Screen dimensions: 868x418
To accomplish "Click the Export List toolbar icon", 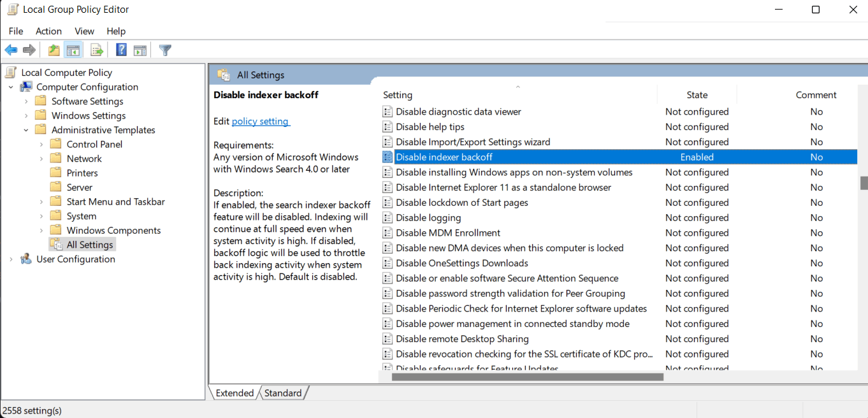I will (97, 50).
